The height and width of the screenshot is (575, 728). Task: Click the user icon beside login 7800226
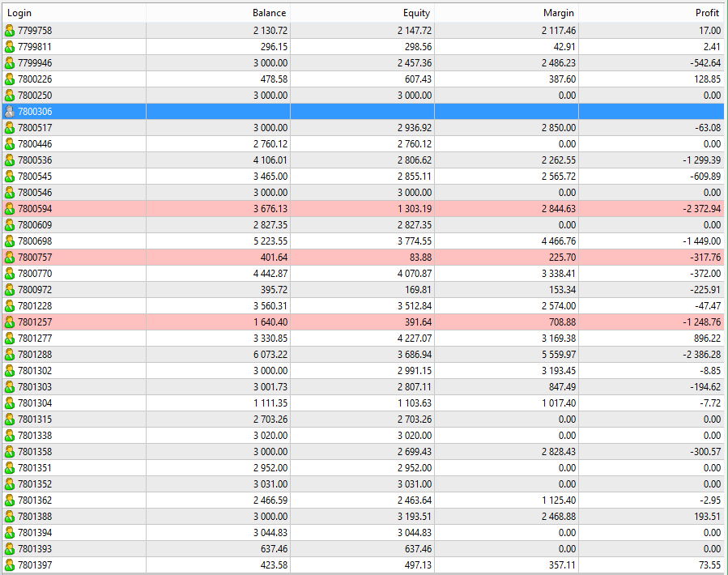10,79
